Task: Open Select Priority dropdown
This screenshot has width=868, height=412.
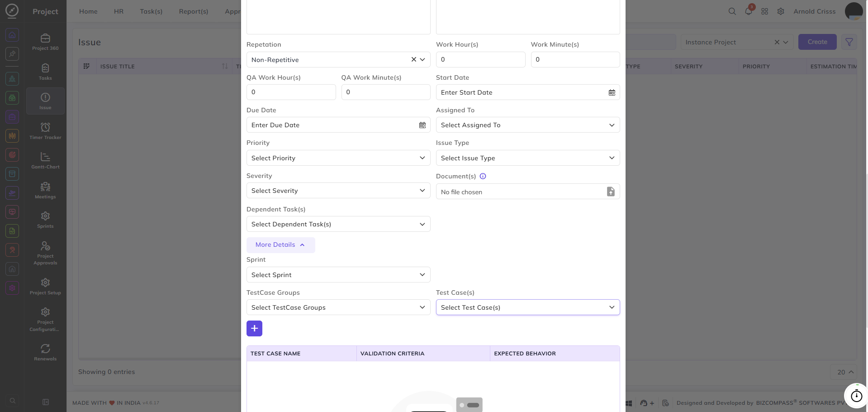Action: pyautogui.click(x=338, y=158)
